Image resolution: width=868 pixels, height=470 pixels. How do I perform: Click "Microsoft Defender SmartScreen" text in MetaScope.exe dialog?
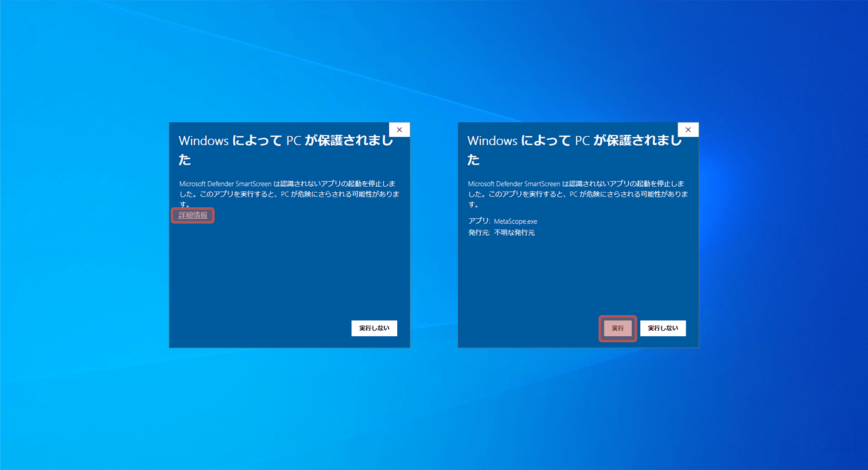pyautogui.click(x=514, y=184)
